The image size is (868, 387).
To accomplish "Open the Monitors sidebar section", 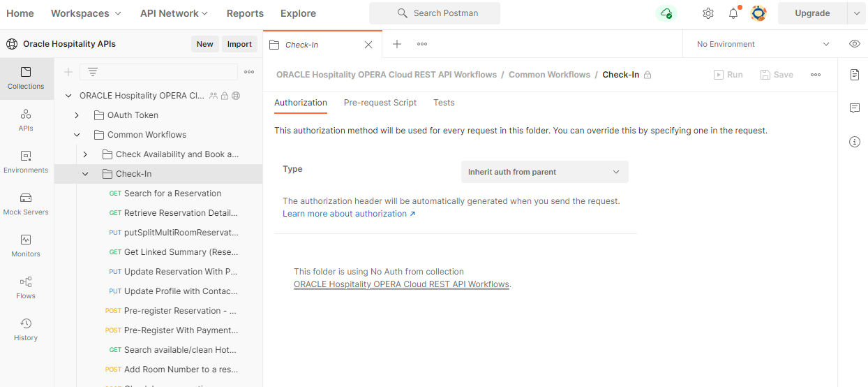I will pos(26,246).
